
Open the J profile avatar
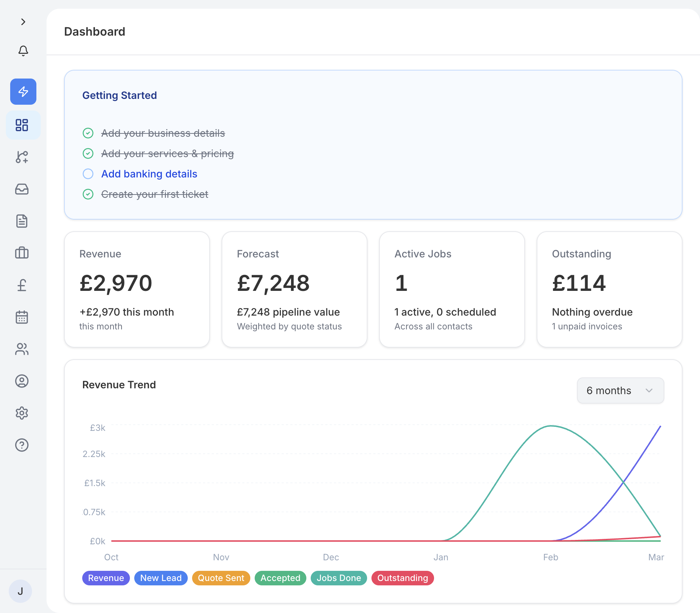[20, 591]
